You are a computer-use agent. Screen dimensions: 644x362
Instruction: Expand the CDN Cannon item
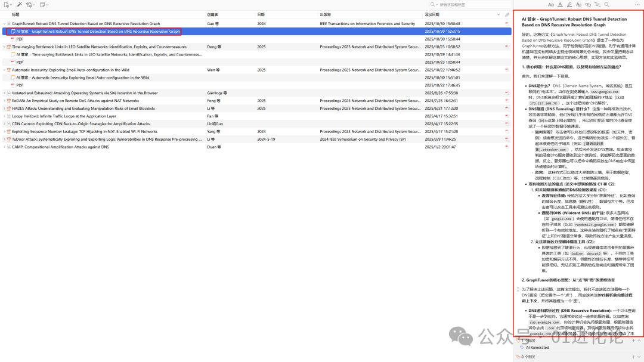5,124
